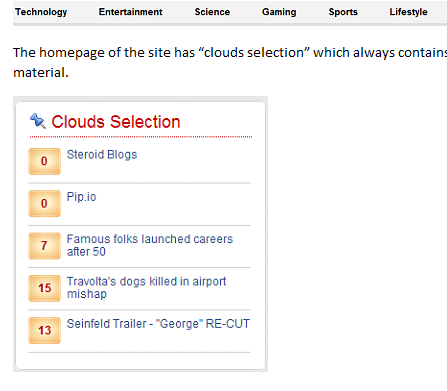Open Famous folks launched careers after 50
The image size is (447, 391).
[x=150, y=245]
